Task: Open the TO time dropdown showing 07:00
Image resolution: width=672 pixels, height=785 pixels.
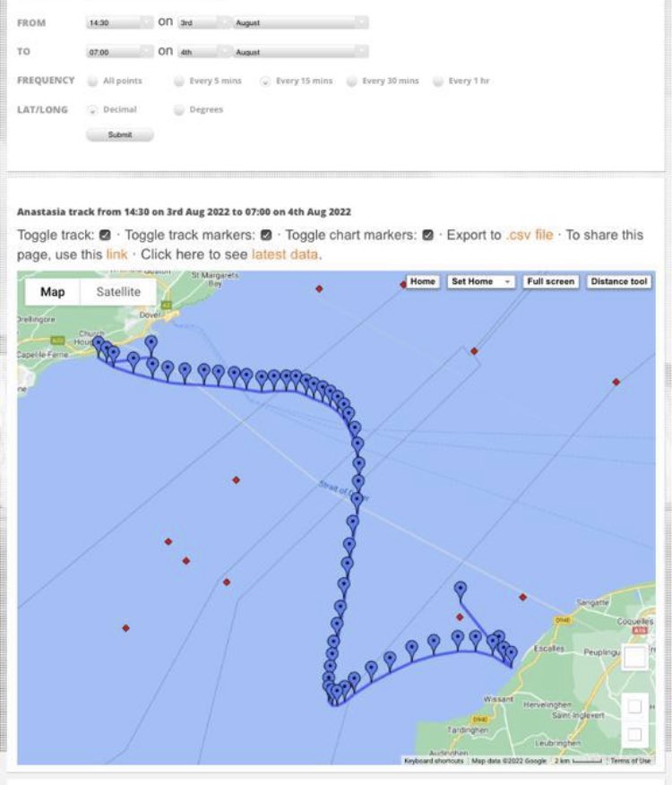Action: [x=120, y=52]
